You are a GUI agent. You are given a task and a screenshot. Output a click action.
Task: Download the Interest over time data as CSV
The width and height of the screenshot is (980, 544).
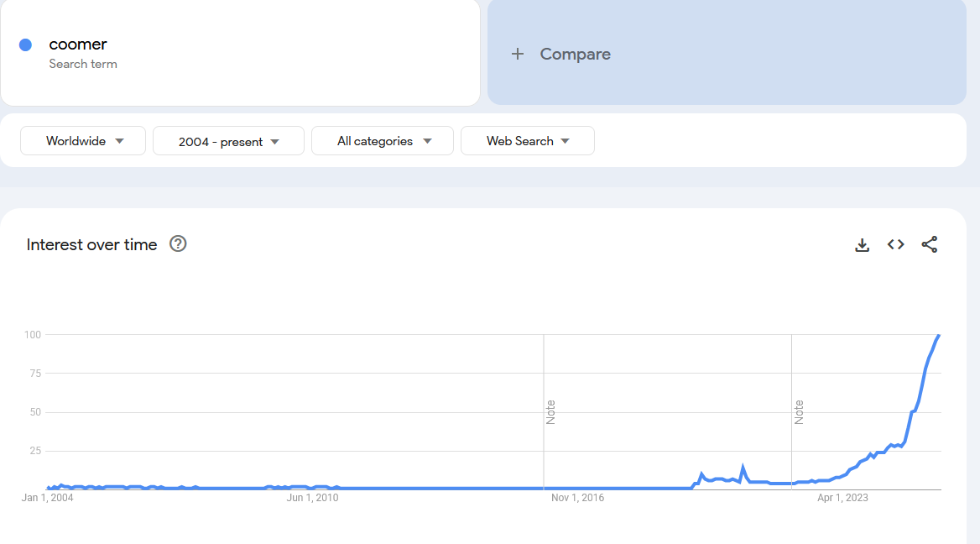click(x=862, y=244)
